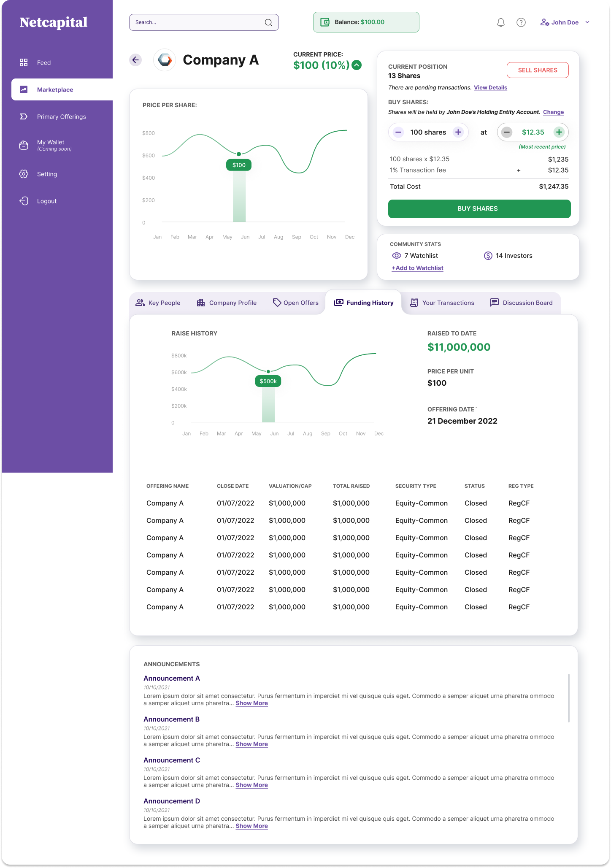Open View Details link
This screenshot has width=611, height=868.
pyautogui.click(x=490, y=88)
